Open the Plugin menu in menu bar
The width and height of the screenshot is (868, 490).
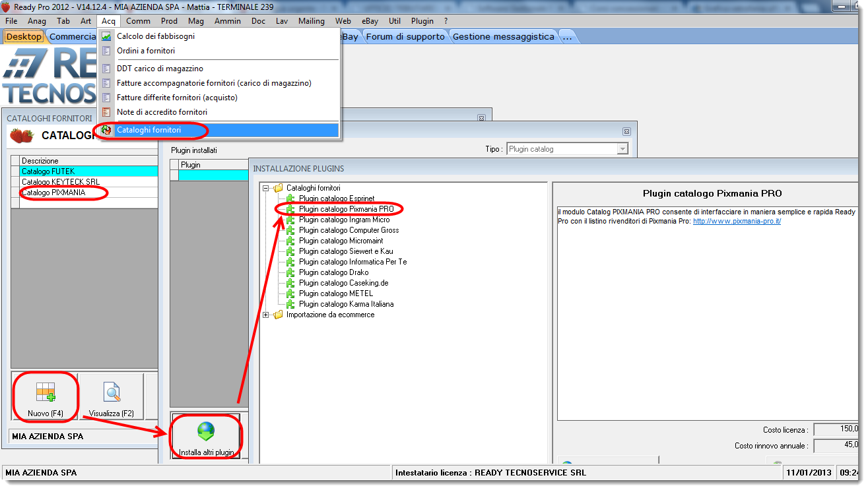[x=422, y=21]
